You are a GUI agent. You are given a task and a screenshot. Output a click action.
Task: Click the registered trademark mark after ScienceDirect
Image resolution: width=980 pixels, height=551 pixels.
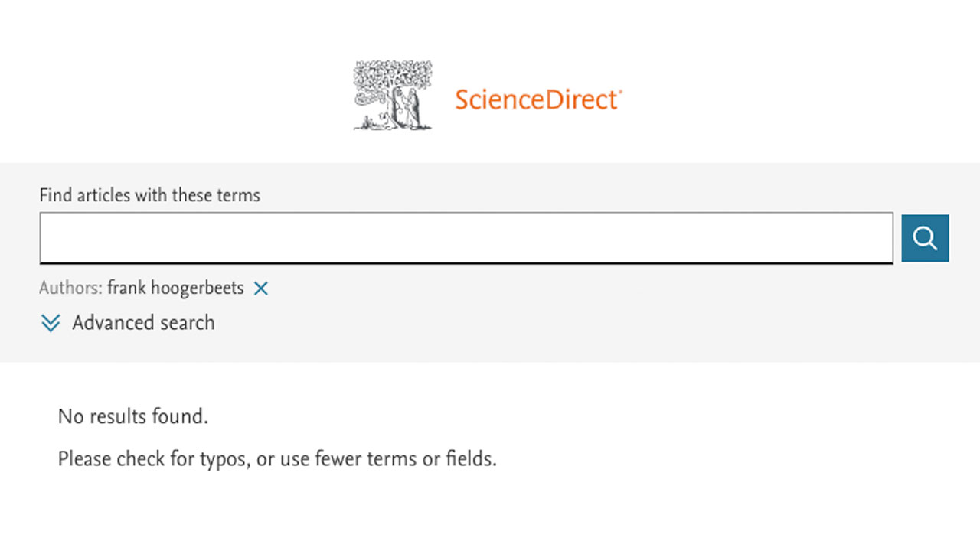point(620,93)
